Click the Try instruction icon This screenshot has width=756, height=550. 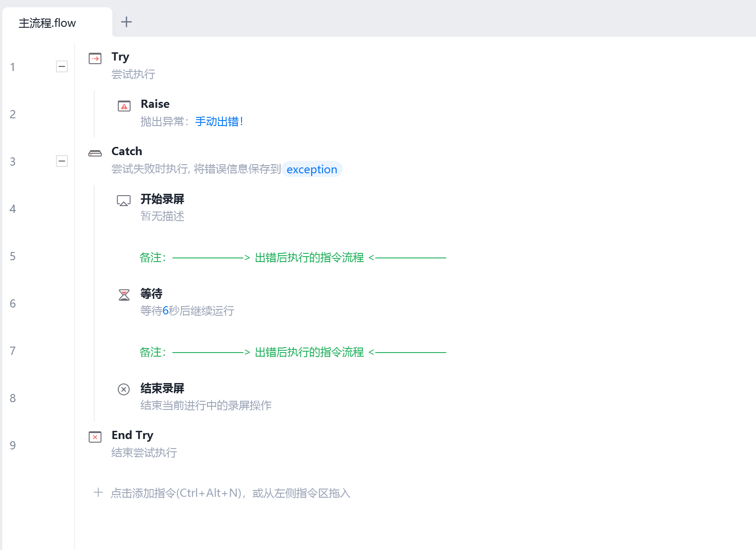coord(95,59)
